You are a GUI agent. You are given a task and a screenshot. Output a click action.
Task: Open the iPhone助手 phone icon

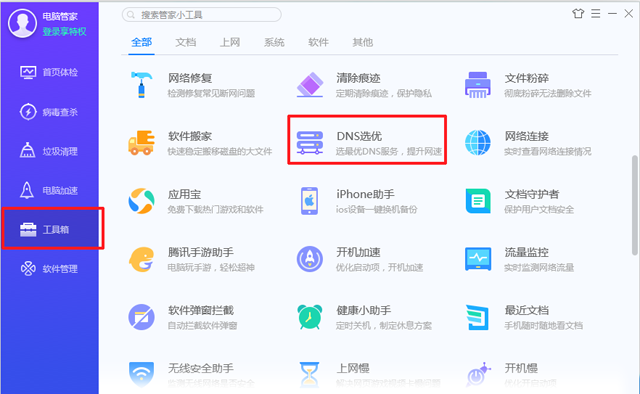pos(310,201)
